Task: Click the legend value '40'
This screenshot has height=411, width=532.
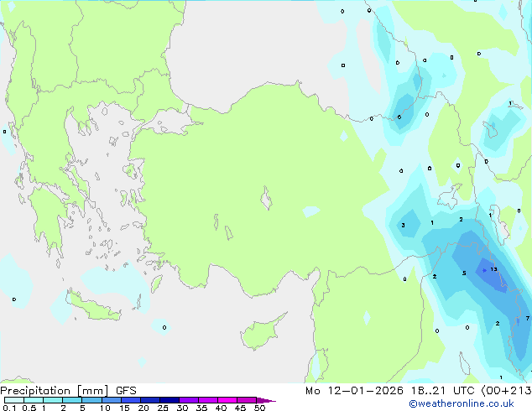Action: pyautogui.click(x=221, y=408)
